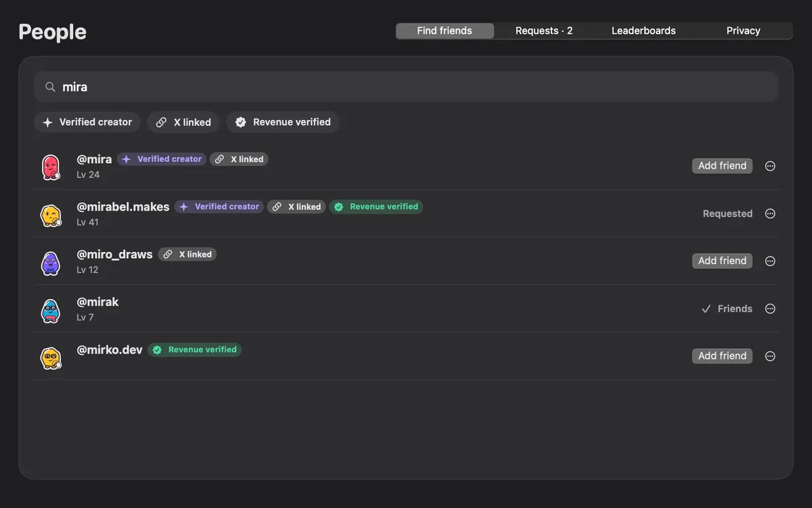Toggle the Verified creator filter chip
812x508 pixels.
coord(87,122)
